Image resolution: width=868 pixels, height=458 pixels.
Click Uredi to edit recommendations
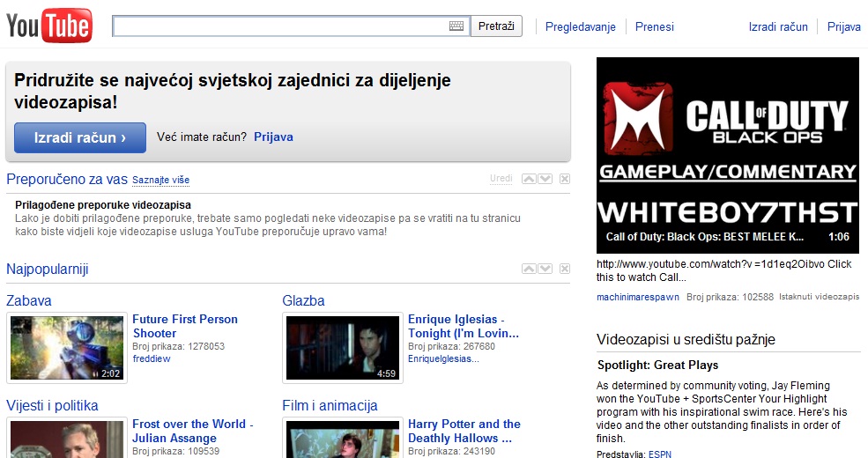click(501, 179)
